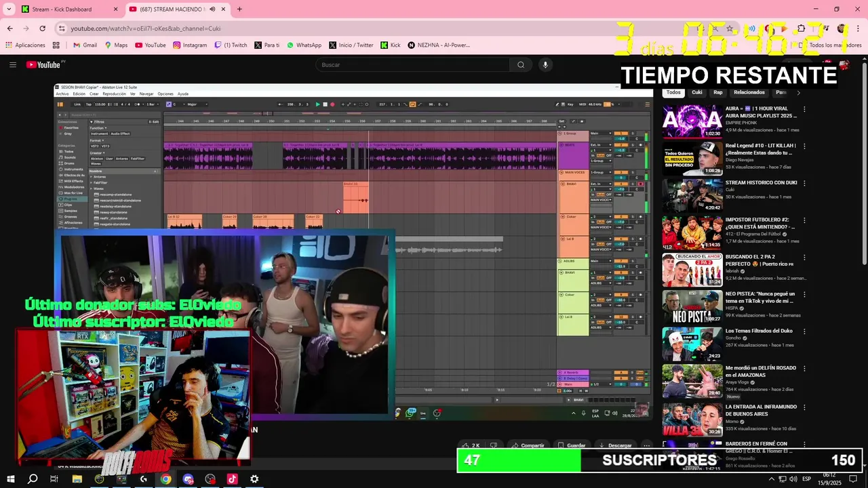
Task: Click the Compartir button
Action: [528, 445]
